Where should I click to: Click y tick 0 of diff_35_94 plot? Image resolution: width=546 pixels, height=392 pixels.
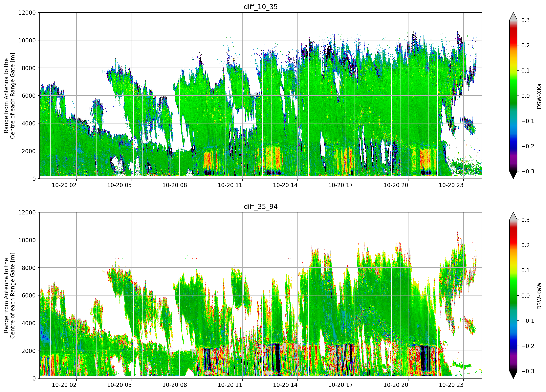tap(34, 379)
